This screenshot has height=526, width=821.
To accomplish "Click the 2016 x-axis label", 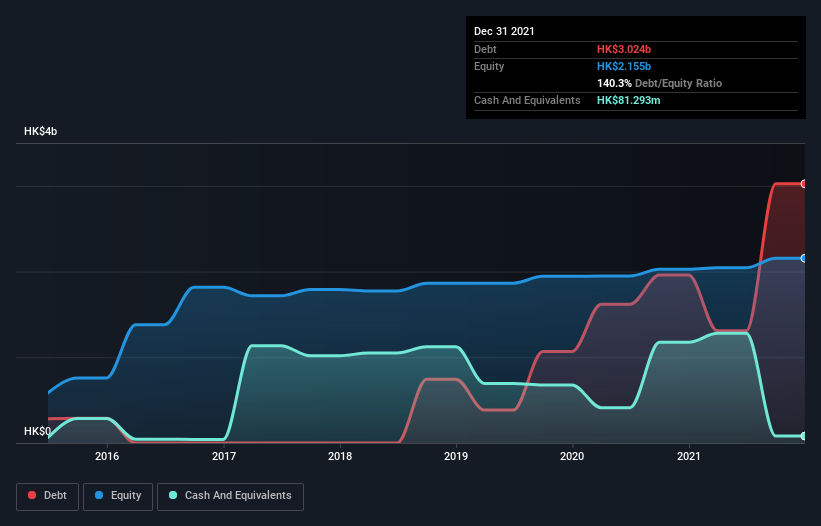I will click(x=107, y=456).
